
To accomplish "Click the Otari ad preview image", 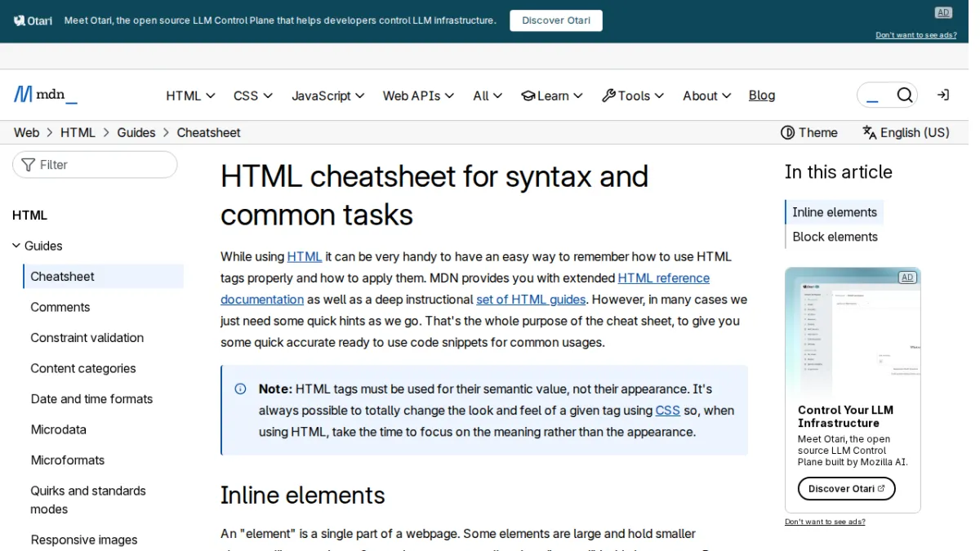I will pyautogui.click(x=853, y=332).
